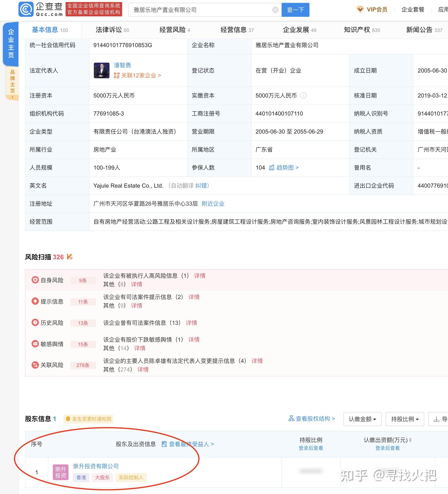The height and width of the screenshot is (494, 448).
Task: Open the 认缴金额 dropdown
Action: point(362,419)
